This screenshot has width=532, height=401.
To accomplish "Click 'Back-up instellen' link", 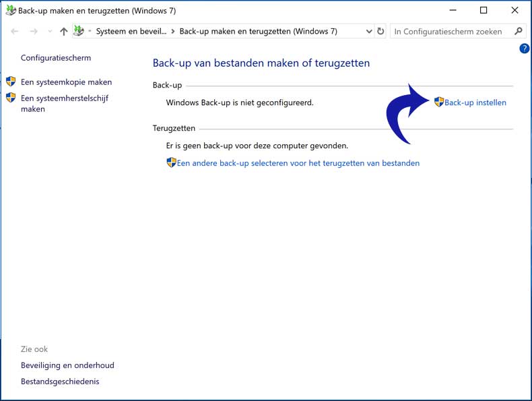I will [x=475, y=102].
